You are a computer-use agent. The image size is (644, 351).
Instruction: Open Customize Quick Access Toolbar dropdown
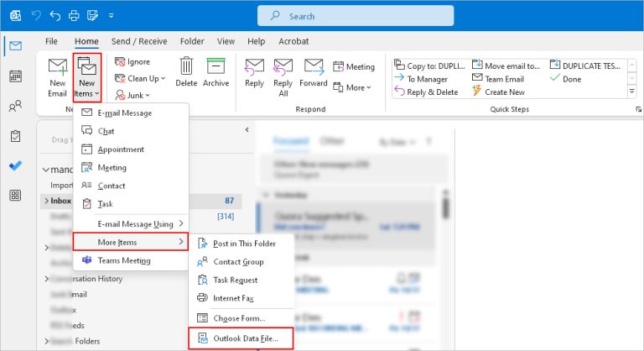pyautogui.click(x=111, y=16)
